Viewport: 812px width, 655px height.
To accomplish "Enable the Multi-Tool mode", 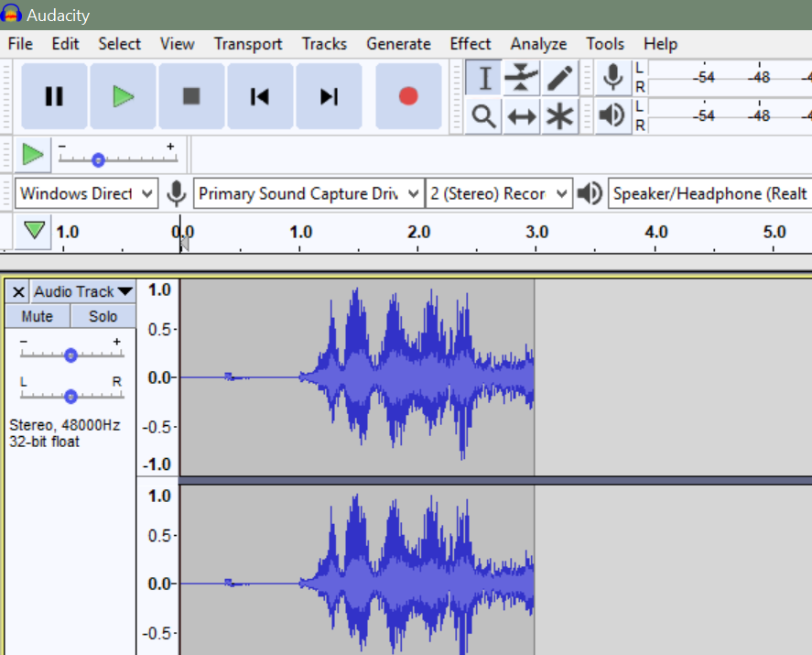I will point(559,116).
